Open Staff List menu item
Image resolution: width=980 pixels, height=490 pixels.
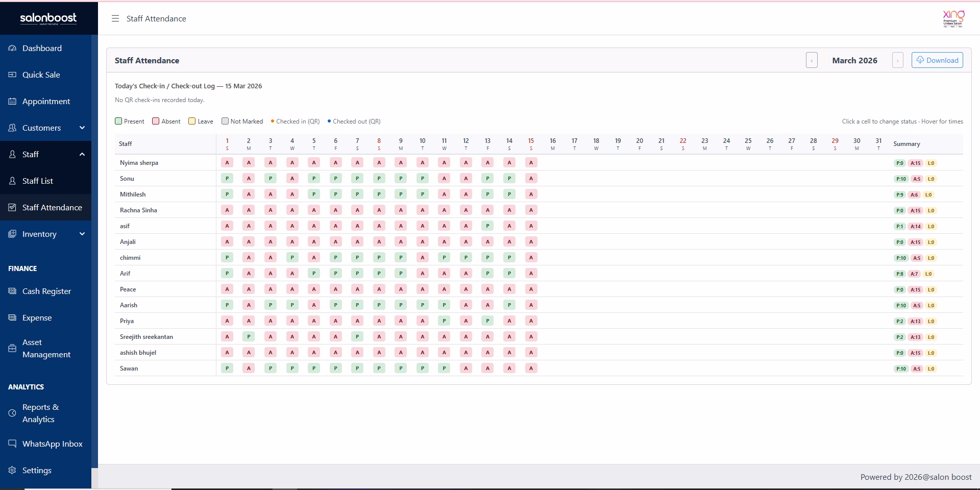coord(45,181)
